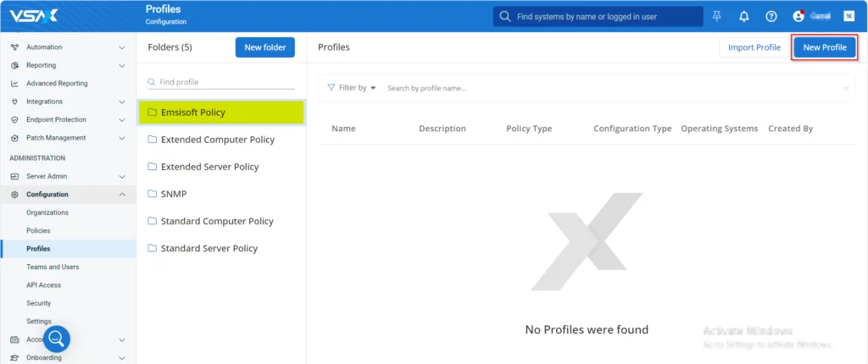Clear the profile search with X icon
This screenshot has width=868, height=364.
tap(846, 88)
